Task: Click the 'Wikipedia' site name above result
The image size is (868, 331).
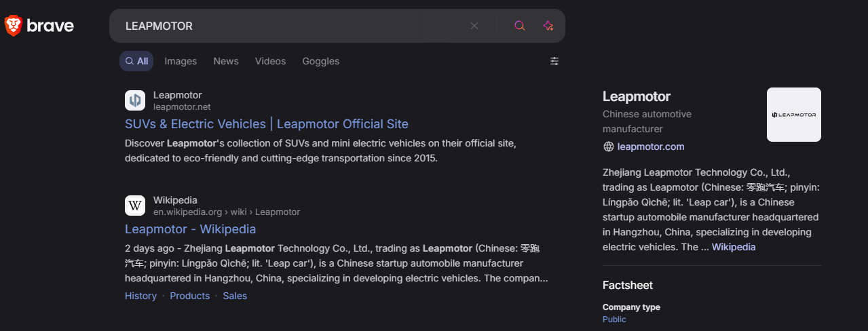Action: [x=175, y=200]
